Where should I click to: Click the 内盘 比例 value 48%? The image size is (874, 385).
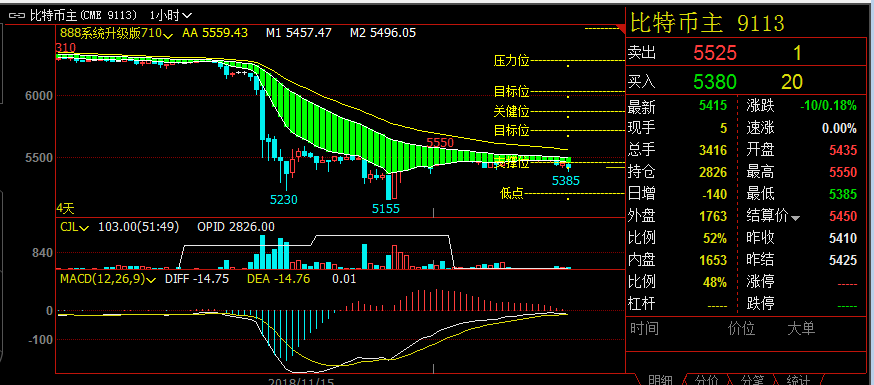715,282
